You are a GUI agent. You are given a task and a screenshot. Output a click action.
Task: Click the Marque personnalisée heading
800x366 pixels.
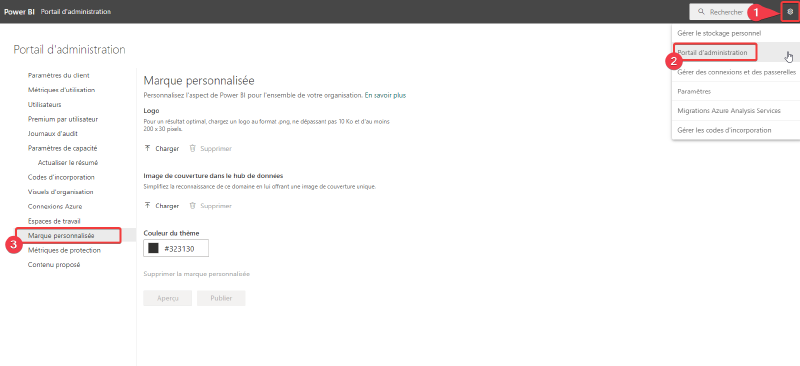point(199,81)
